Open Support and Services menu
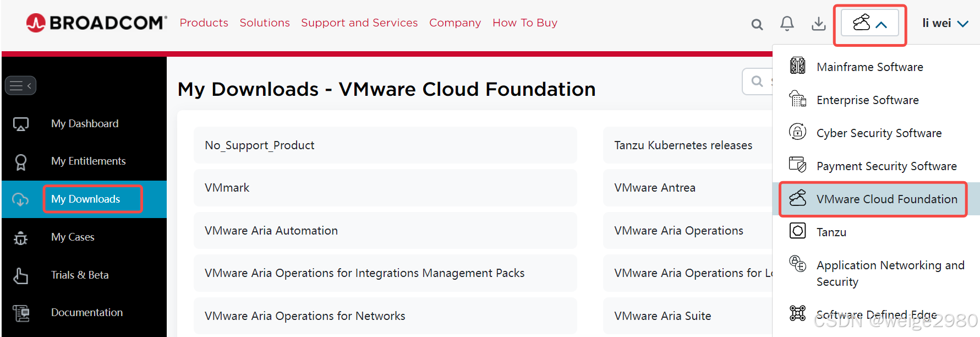 click(359, 23)
